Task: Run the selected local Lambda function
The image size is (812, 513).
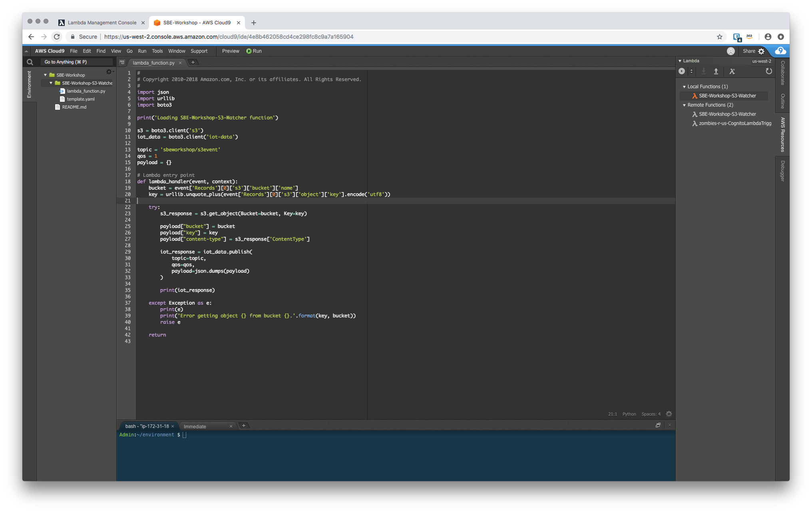Action: tap(682, 71)
